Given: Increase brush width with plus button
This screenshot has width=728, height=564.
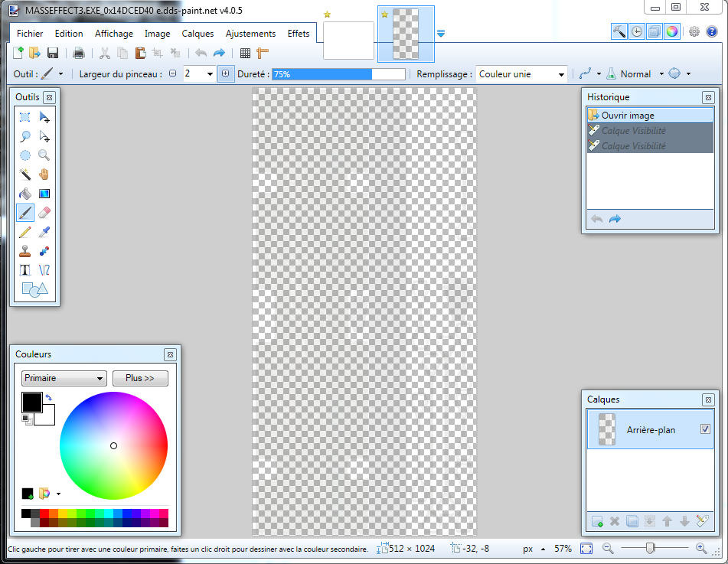Looking at the screenshot, I should [226, 73].
